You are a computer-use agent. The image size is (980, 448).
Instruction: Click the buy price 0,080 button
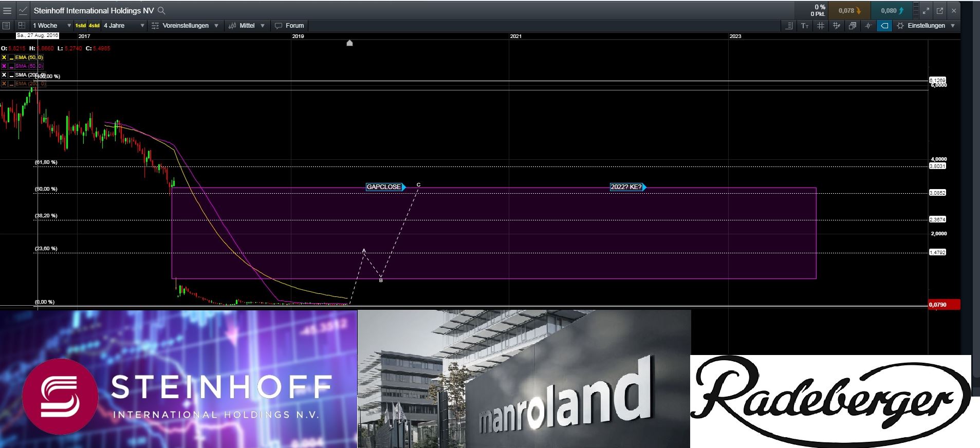click(892, 10)
